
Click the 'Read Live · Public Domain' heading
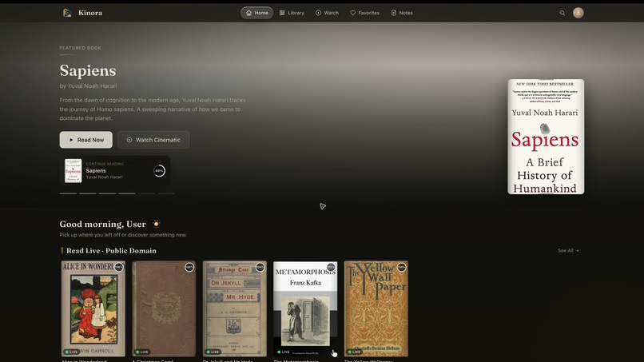click(111, 251)
